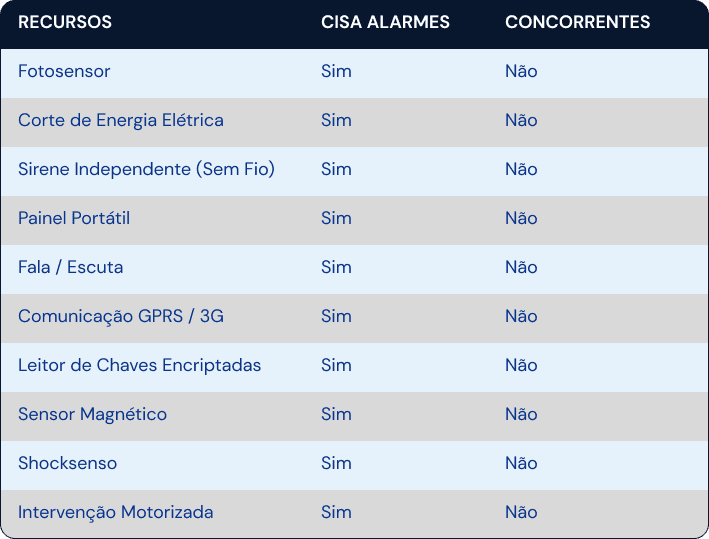Select Sim in Painel Portátil row
Viewport: 709px width, 539px height.
pyautogui.click(x=336, y=218)
